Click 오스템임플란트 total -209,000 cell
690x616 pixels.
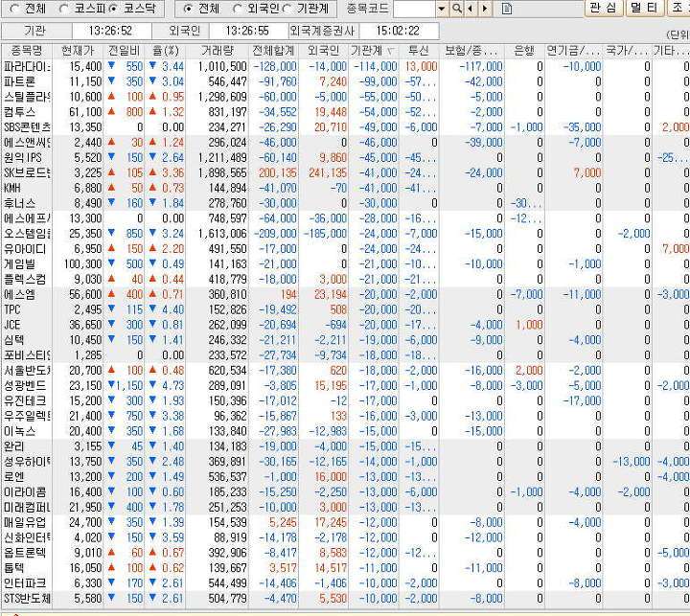click(x=275, y=234)
